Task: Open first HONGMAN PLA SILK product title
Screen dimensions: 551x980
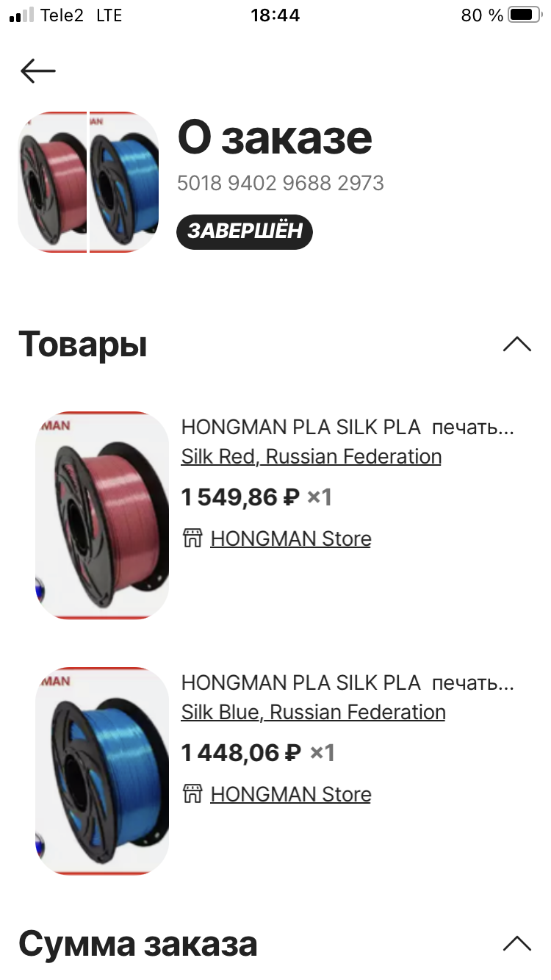Action: click(347, 427)
